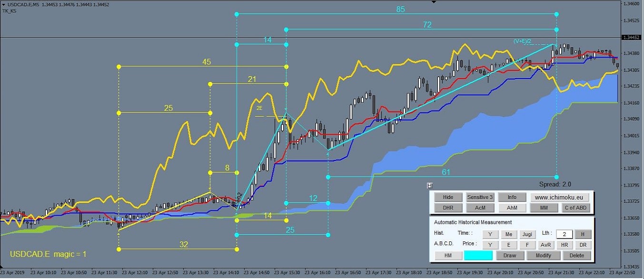The height and width of the screenshot is (279, 644).
Task: Click the Automatic Historical Measurement heading
Action: (473, 222)
